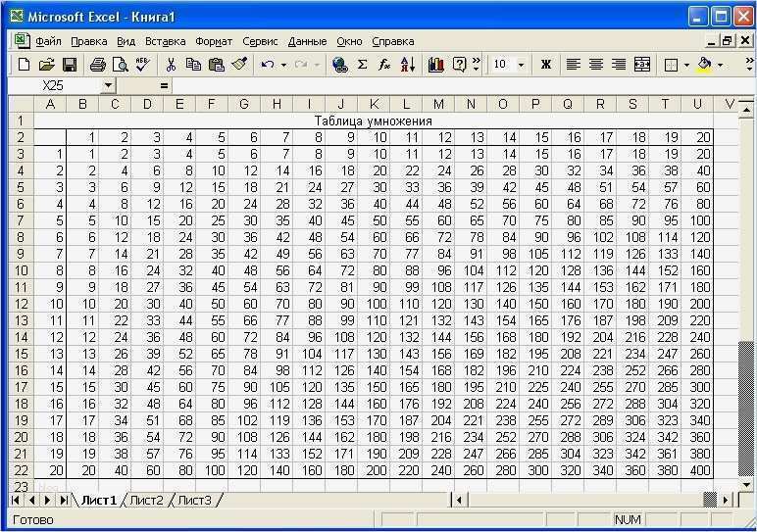Expand the font size dropdown
Image resolution: width=757 pixels, height=532 pixels.
[521, 65]
